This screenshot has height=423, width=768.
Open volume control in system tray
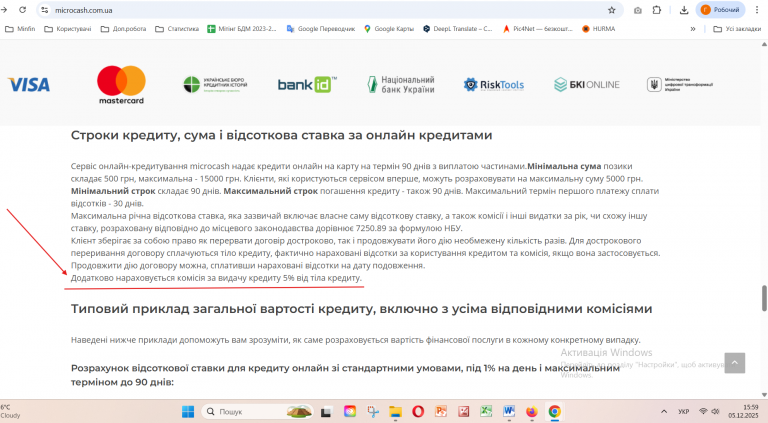pos(715,412)
